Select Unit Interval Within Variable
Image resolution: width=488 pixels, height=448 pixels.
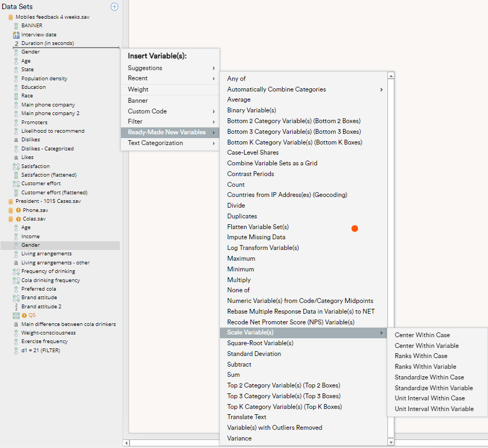437,409
